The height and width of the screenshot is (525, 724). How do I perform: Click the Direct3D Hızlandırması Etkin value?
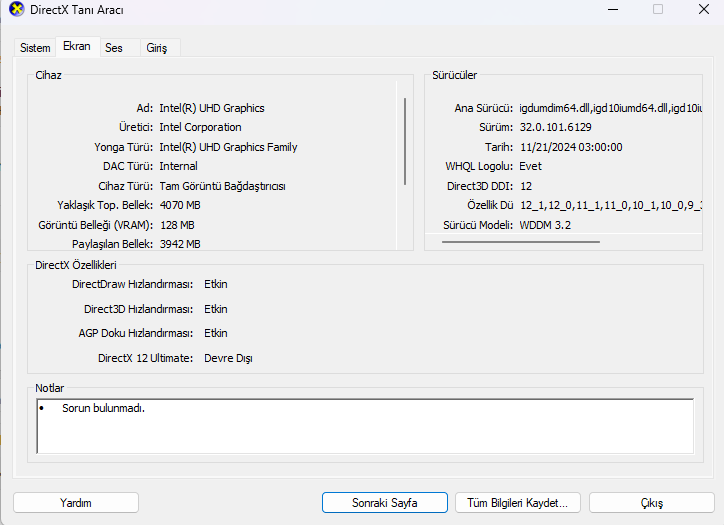tap(216, 309)
